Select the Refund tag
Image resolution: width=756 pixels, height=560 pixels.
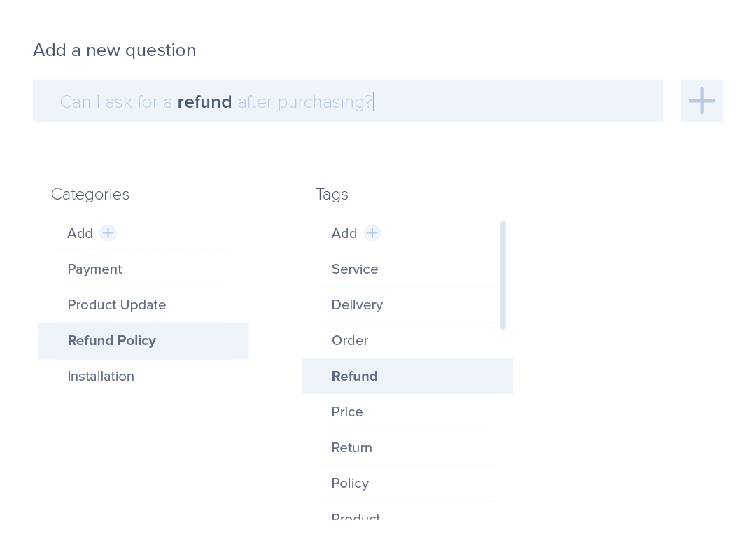pyautogui.click(x=354, y=376)
